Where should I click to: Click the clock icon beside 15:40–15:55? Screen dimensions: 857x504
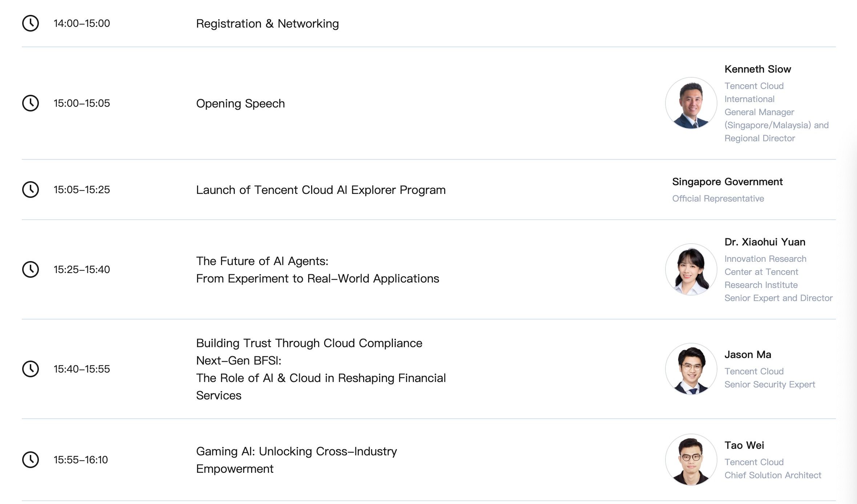click(31, 369)
